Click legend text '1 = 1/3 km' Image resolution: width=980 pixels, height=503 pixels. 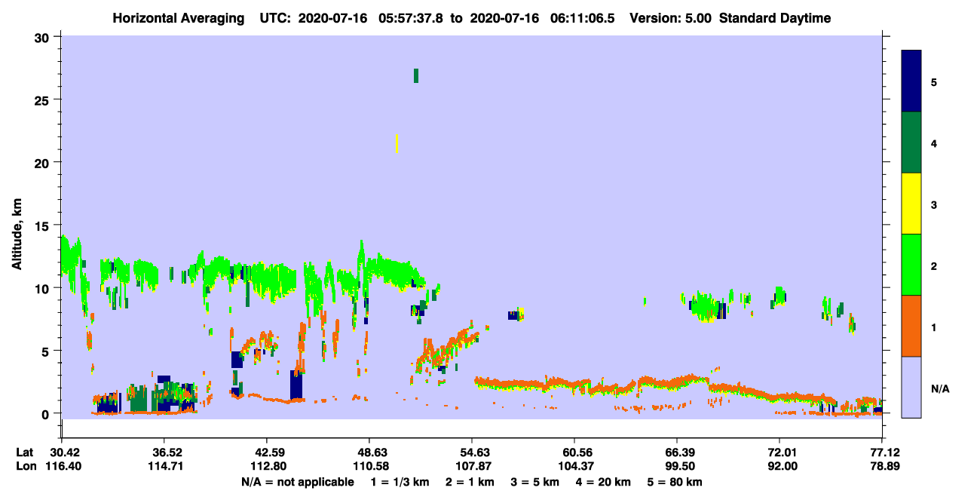click(x=400, y=482)
